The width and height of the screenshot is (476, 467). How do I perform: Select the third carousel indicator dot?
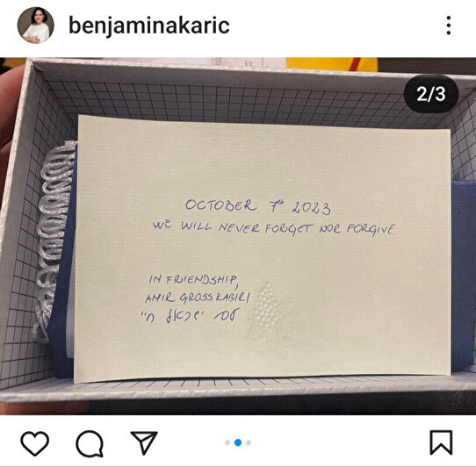(249, 442)
